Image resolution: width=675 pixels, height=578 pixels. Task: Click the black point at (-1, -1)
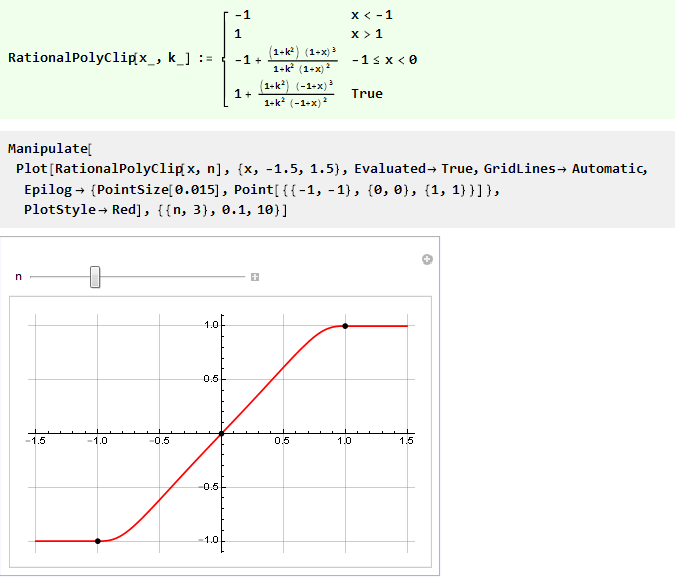[x=98, y=541]
